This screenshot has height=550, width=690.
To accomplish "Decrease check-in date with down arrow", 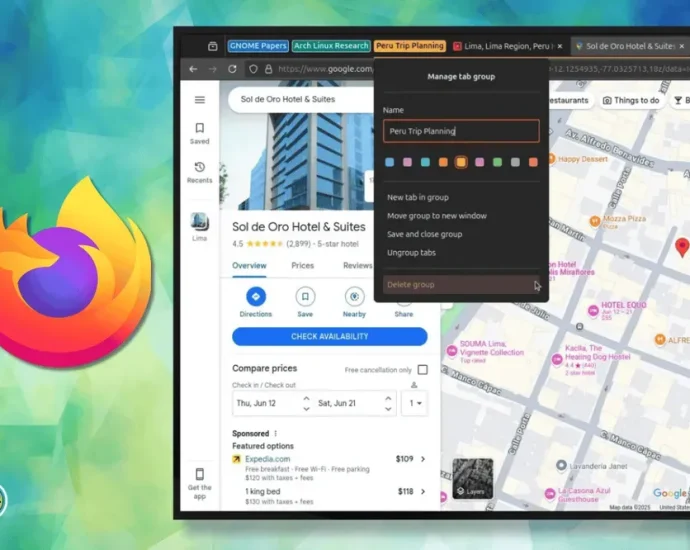I will [x=306, y=409].
